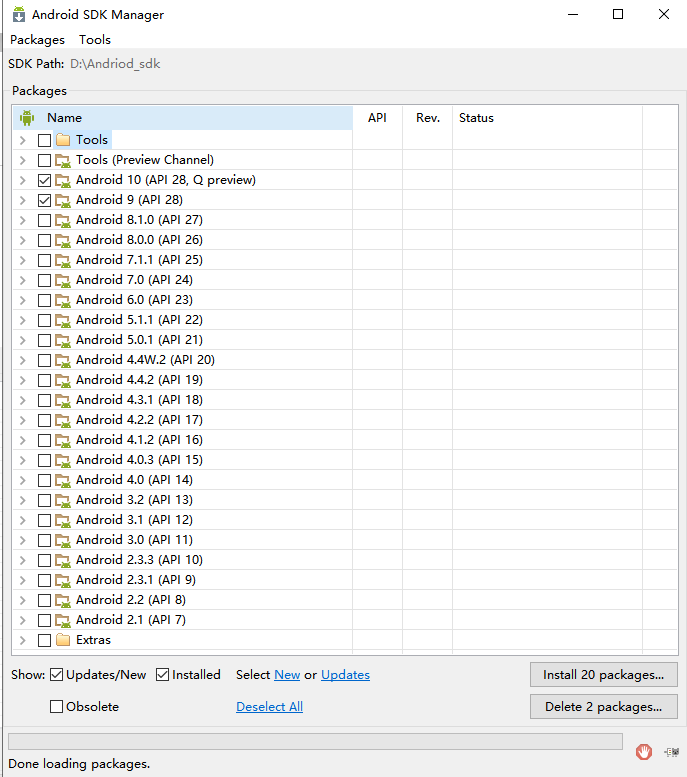
Task: Click the Android 4.2.2 package folder icon
Action: 63,420
